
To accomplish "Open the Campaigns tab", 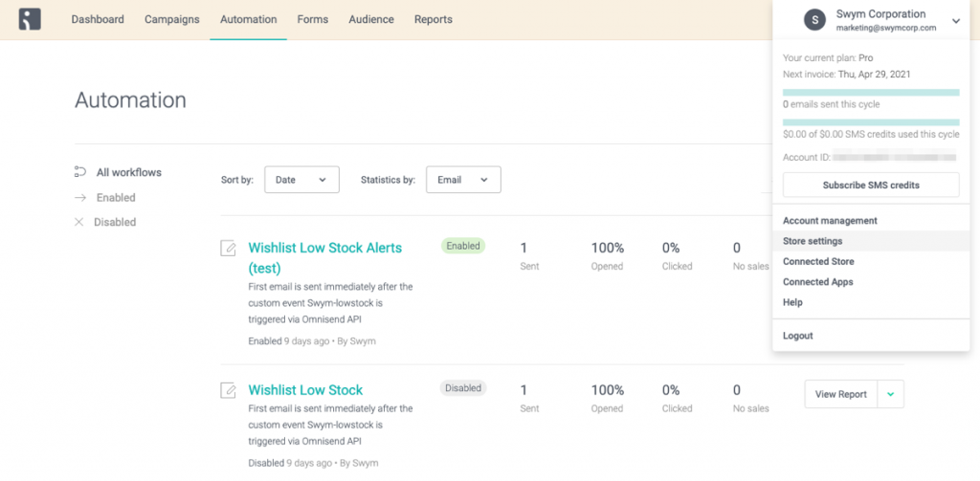I will [x=172, y=19].
